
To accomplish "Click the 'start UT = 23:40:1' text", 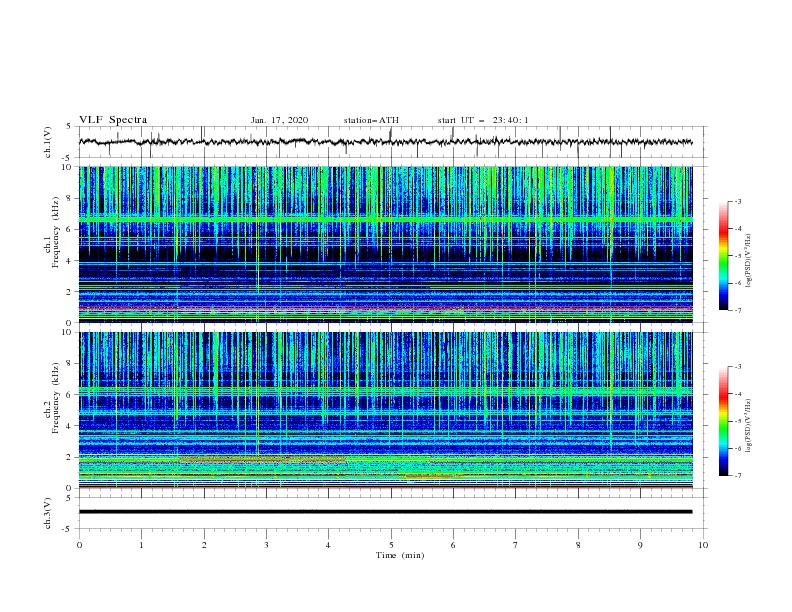I will (483, 120).
